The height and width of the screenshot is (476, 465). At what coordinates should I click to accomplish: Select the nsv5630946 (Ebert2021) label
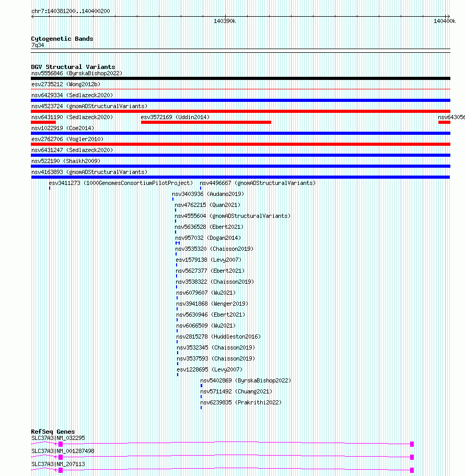pos(211,315)
